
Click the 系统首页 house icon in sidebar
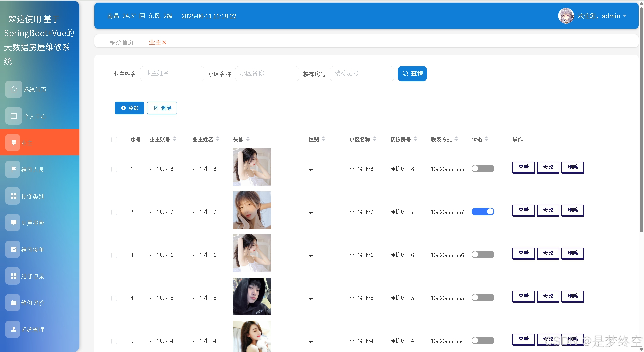[x=14, y=89]
